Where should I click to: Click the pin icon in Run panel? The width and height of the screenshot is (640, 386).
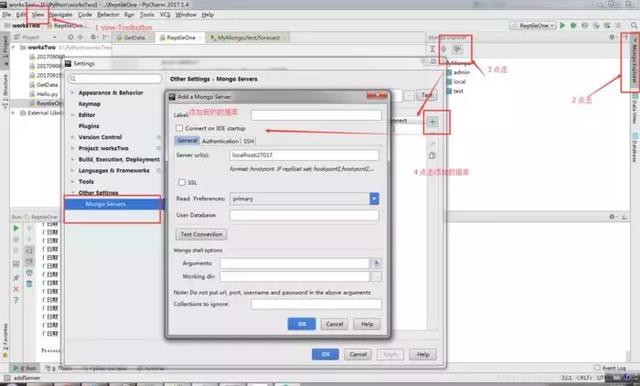tap(16, 278)
